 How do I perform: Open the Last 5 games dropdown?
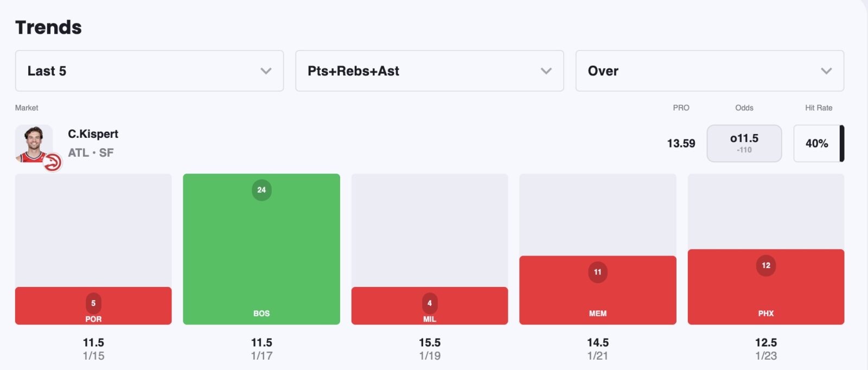click(x=149, y=71)
